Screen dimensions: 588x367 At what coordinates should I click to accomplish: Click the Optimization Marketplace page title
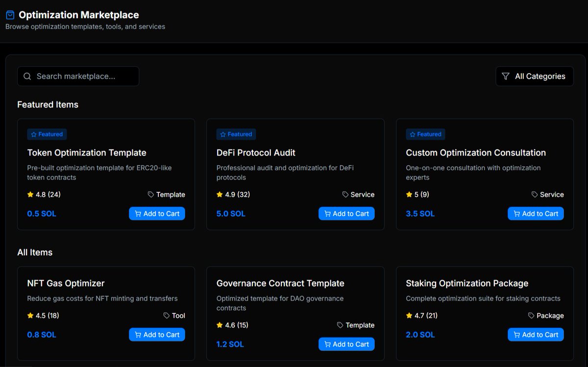point(78,15)
